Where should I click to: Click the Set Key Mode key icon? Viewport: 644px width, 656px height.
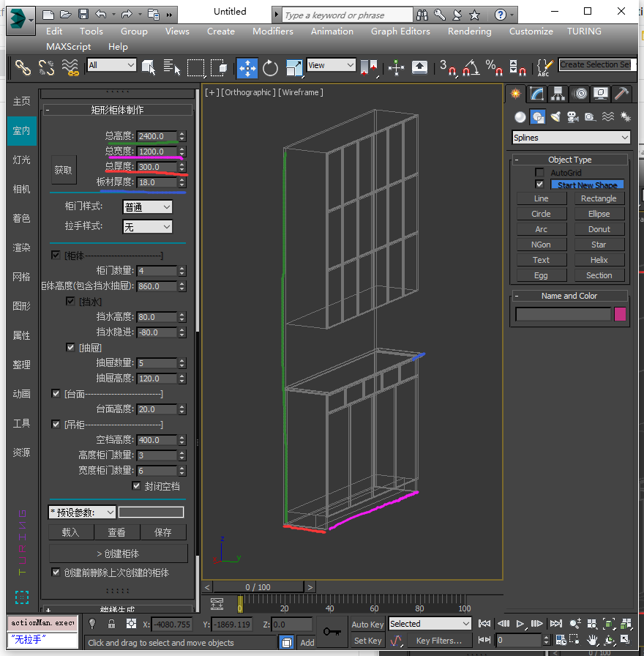click(x=332, y=632)
